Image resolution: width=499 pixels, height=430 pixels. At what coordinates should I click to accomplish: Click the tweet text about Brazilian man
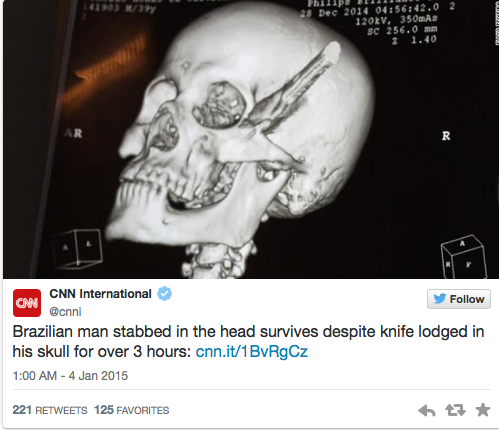248,341
